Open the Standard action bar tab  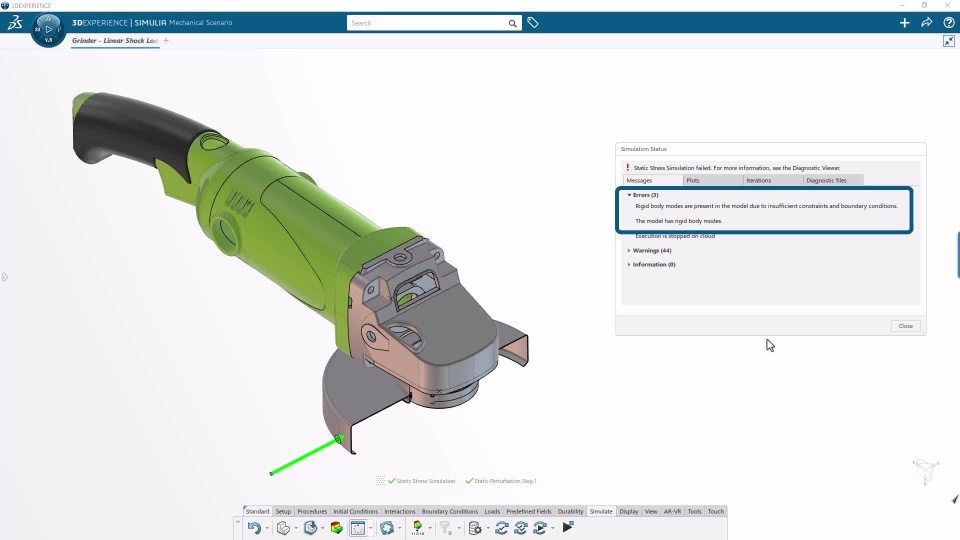click(x=257, y=511)
